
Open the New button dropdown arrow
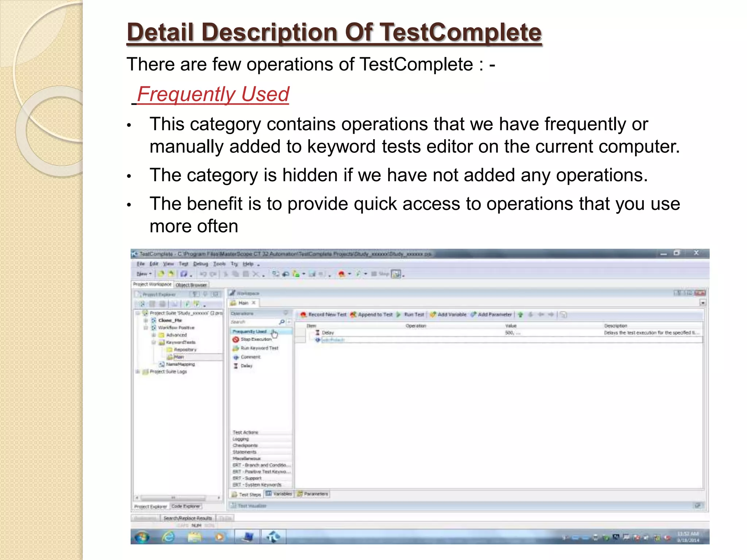tap(150, 274)
